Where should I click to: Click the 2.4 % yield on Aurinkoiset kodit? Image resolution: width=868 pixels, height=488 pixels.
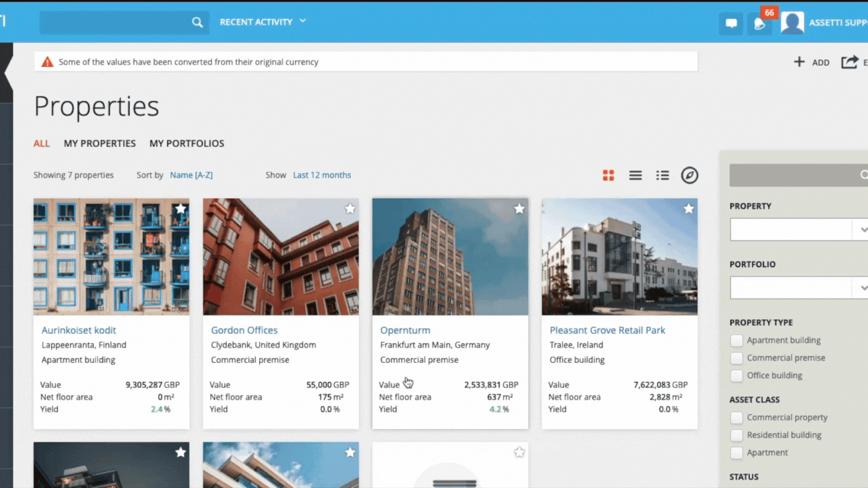tap(160, 409)
